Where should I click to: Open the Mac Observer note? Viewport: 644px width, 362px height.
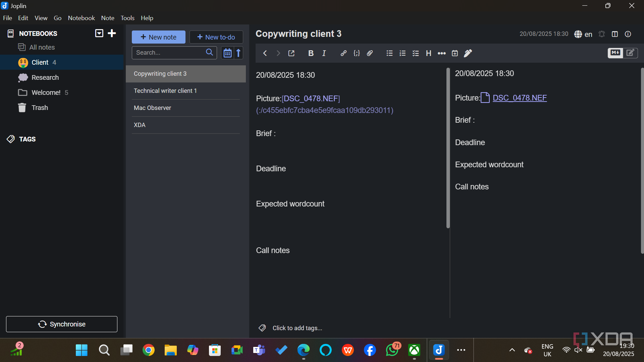pyautogui.click(x=186, y=108)
